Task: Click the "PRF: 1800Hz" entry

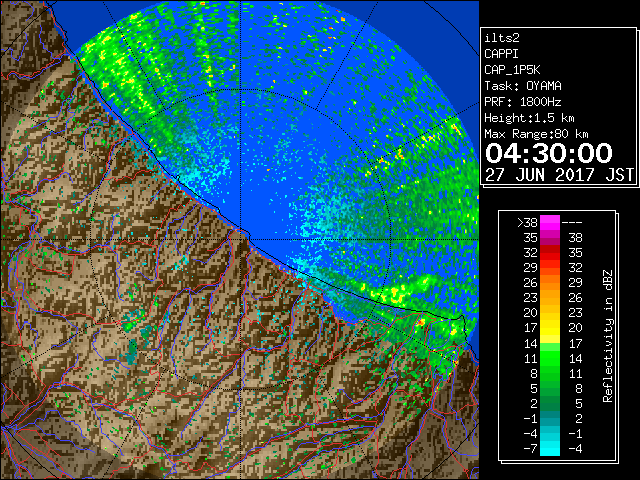Action: point(523,102)
